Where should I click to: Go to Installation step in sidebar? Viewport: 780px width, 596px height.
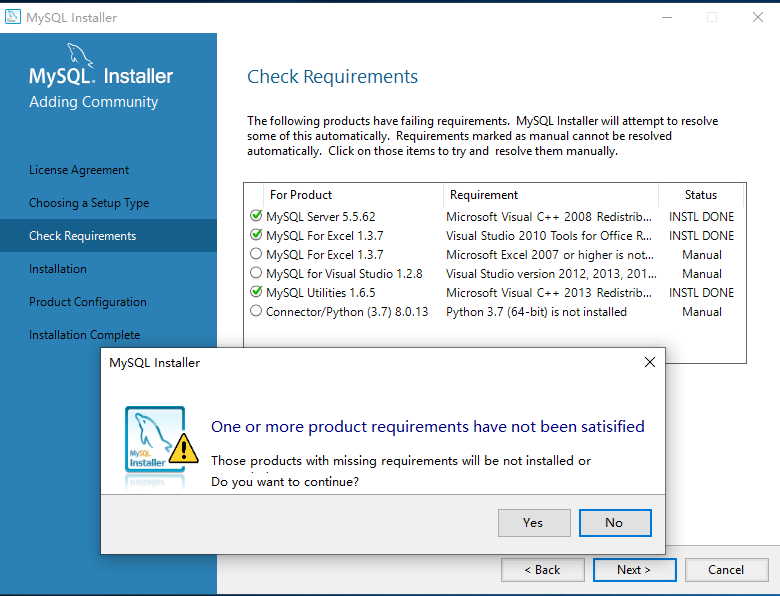click(58, 269)
